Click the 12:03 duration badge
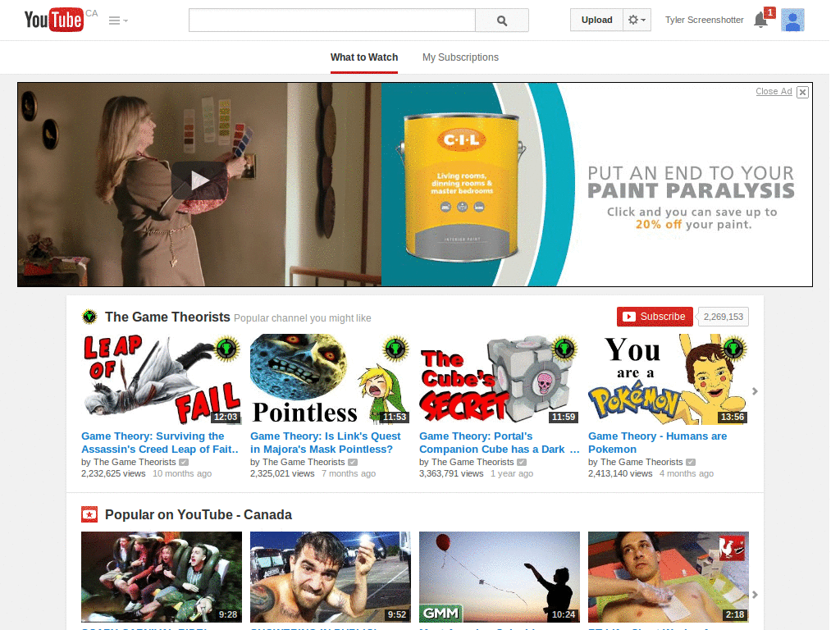 pyautogui.click(x=226, y=417)
